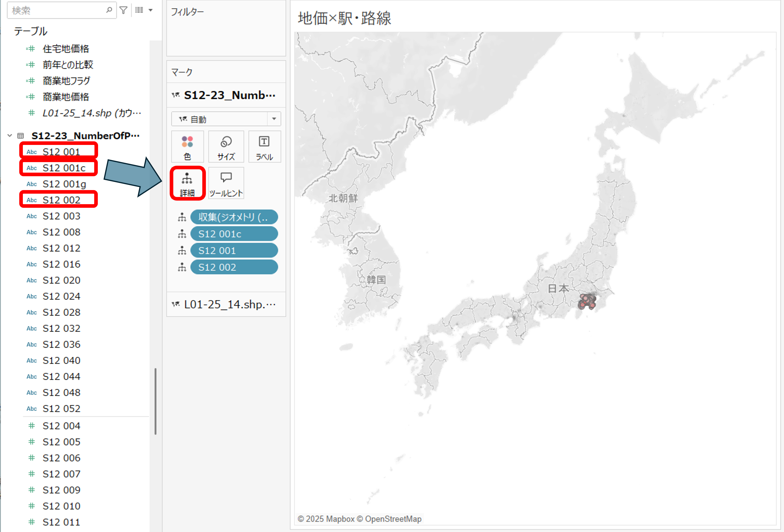The width and height of the screenshot is (784, 532).
Task: Open the サイズ size marks button
Action: pos(226,147)
